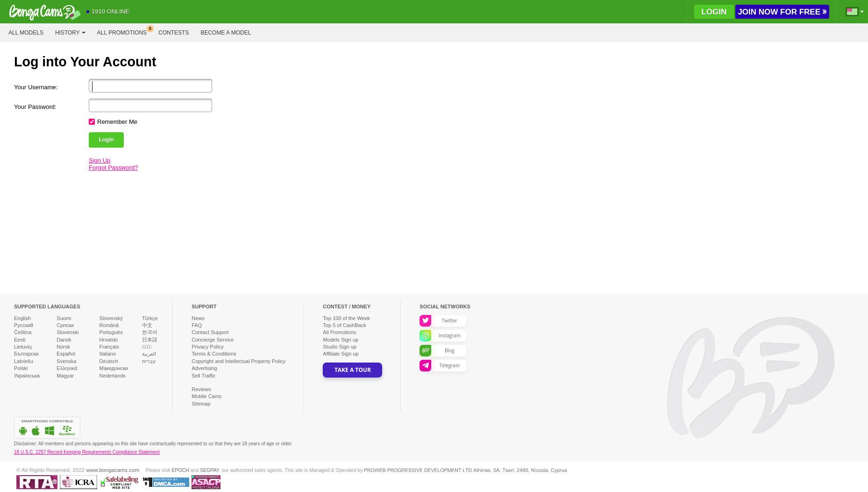Select Русский language
Screen dimensions: 868x492
[x=23, y=325]
